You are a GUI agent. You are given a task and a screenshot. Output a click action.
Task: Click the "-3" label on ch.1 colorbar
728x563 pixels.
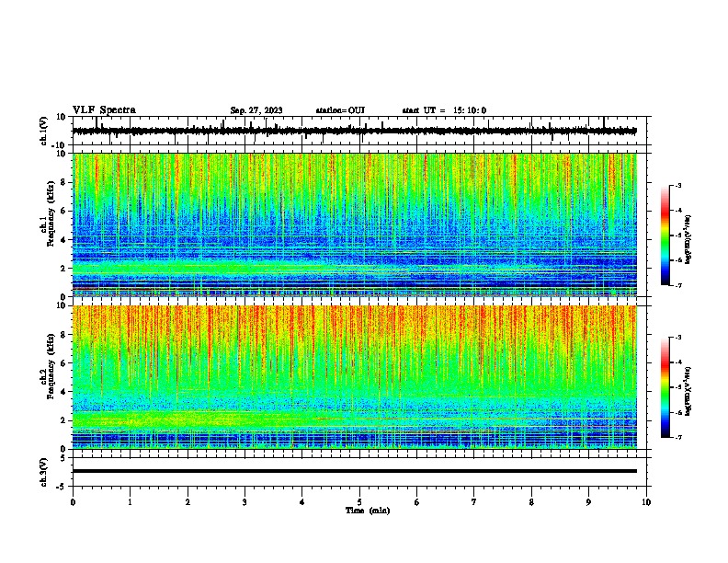pyautogui.click(x=677, y=185)
